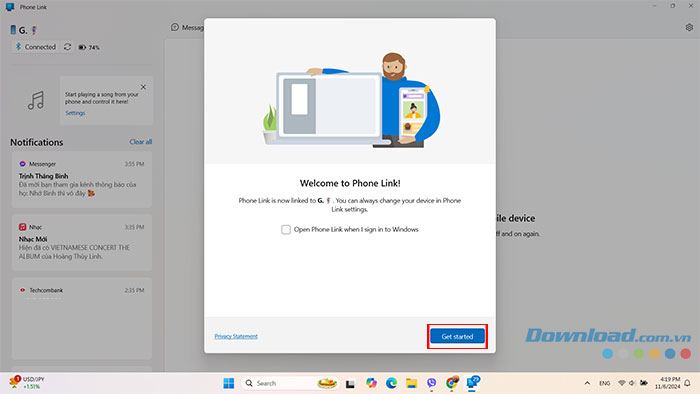
Task: Launch Copilot from the taskbar
Action: tap(371, 383)
